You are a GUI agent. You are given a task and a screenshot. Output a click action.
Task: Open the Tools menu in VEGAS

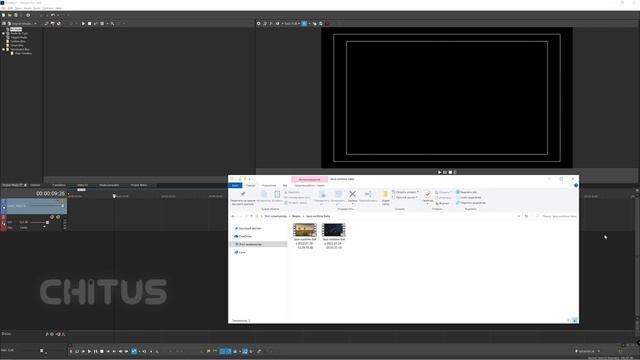pyautogui.click(x=36, y=8)
